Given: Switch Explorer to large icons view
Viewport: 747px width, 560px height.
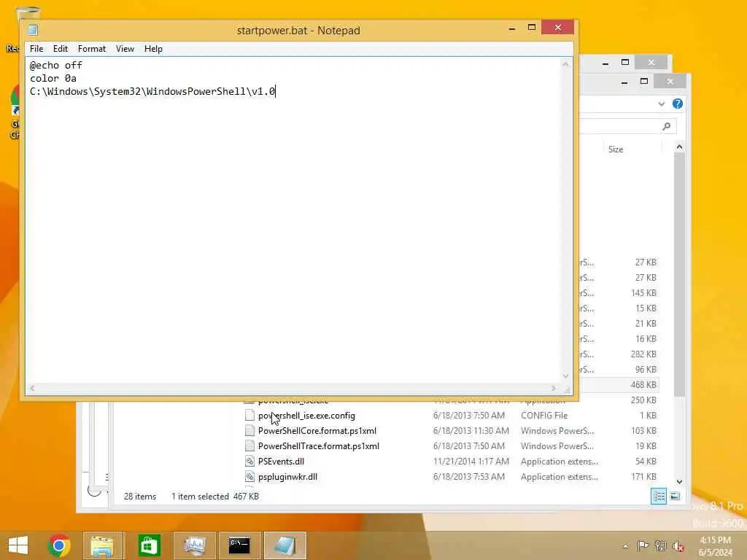Looking at the screenshot, I should pyautogui.click(x=675, y=496).
